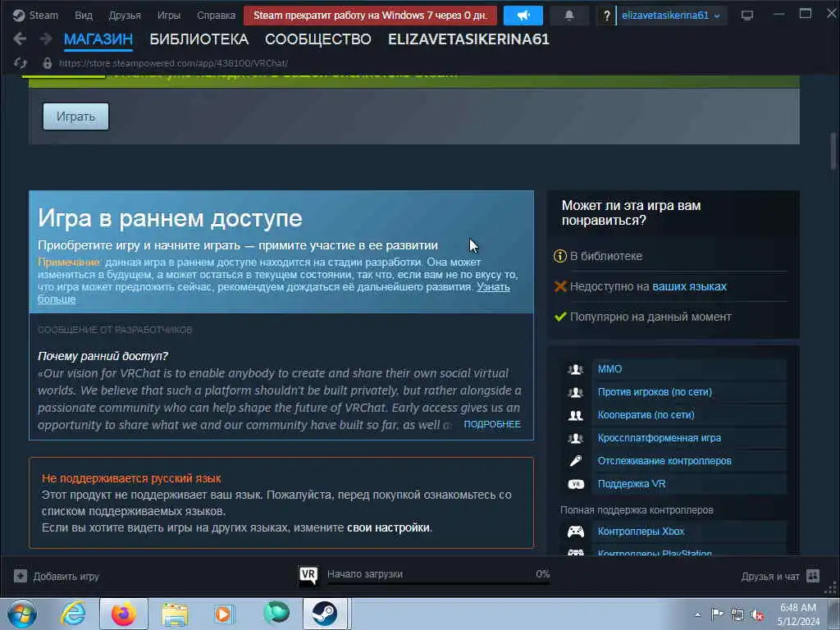Click the muted volume tray icon
The image size is (840, 630).
[757, 615]
